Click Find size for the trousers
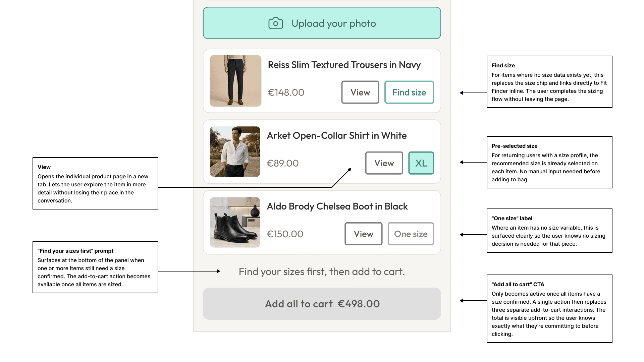 click(409, 92)
